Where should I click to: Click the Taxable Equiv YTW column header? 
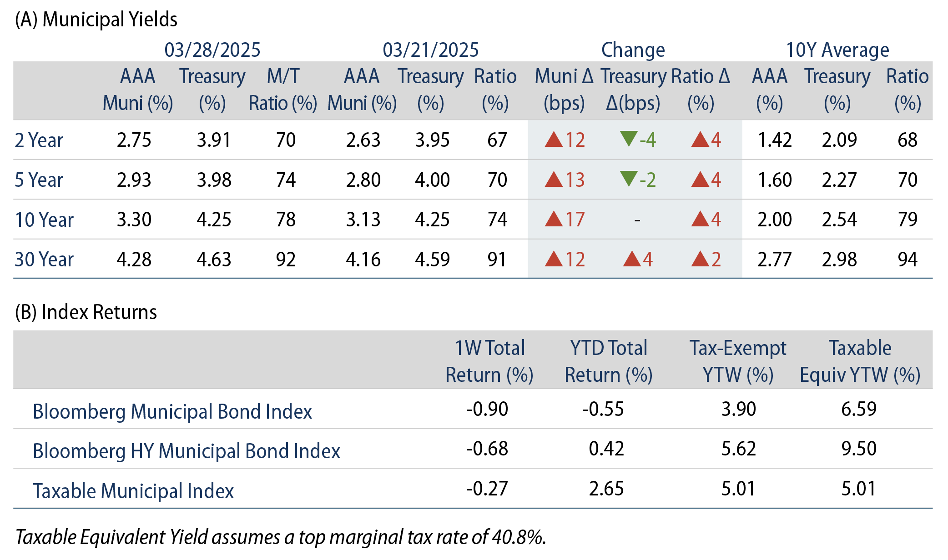860,361
